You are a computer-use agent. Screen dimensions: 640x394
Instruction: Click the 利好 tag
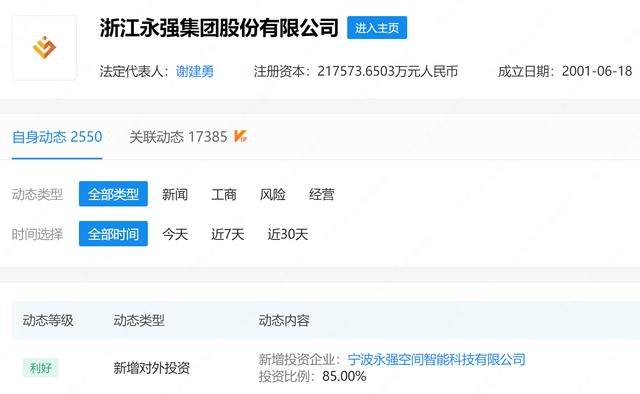(x=41, y=368)
